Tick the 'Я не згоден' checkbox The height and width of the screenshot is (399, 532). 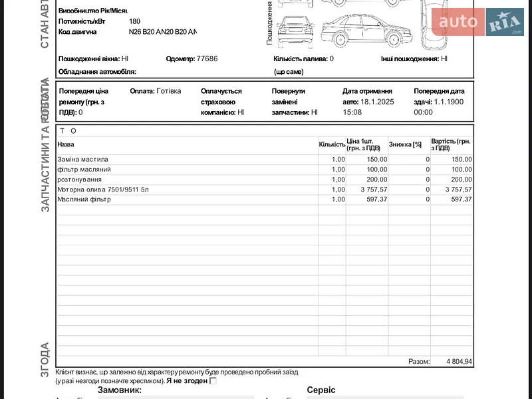(213, 380)
